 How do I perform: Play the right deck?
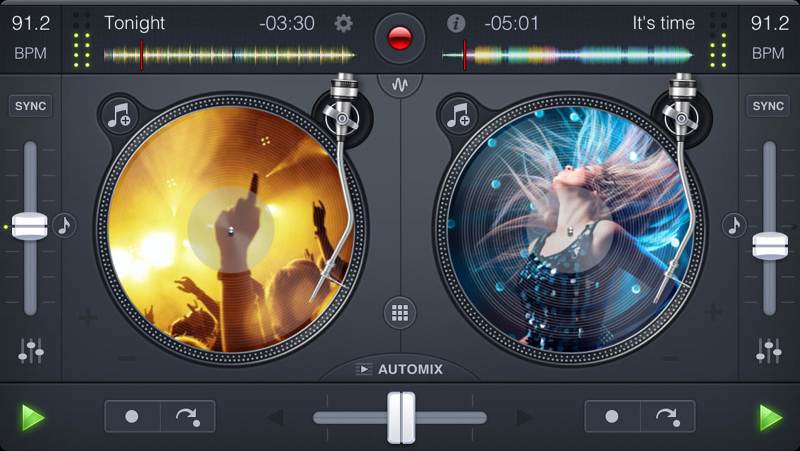[770, 418]
